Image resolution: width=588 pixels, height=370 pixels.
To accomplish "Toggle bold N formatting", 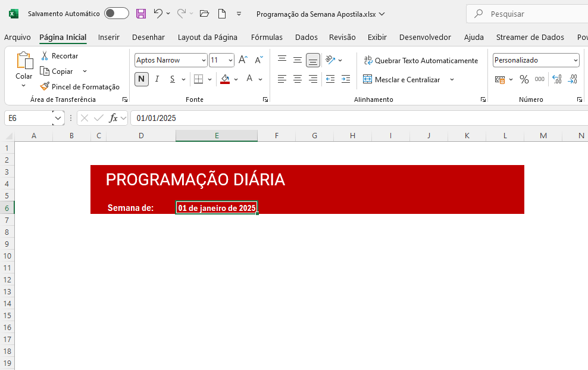I will pos(142,79).
